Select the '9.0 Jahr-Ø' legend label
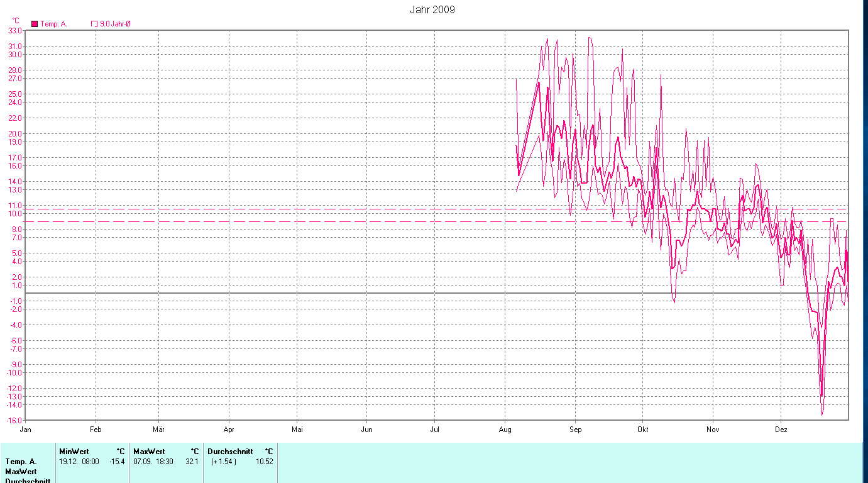The width and height of the screenshot is (868, 483). 116,24
